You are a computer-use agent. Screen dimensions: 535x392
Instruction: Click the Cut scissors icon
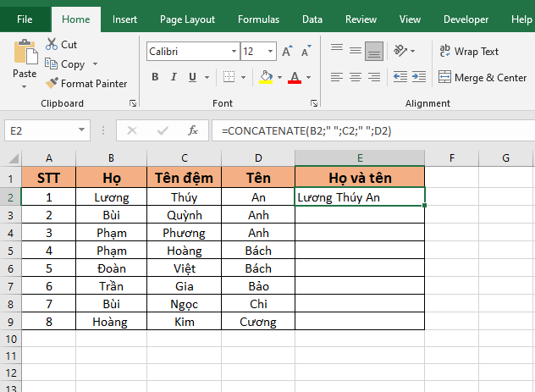pos(52,45)
